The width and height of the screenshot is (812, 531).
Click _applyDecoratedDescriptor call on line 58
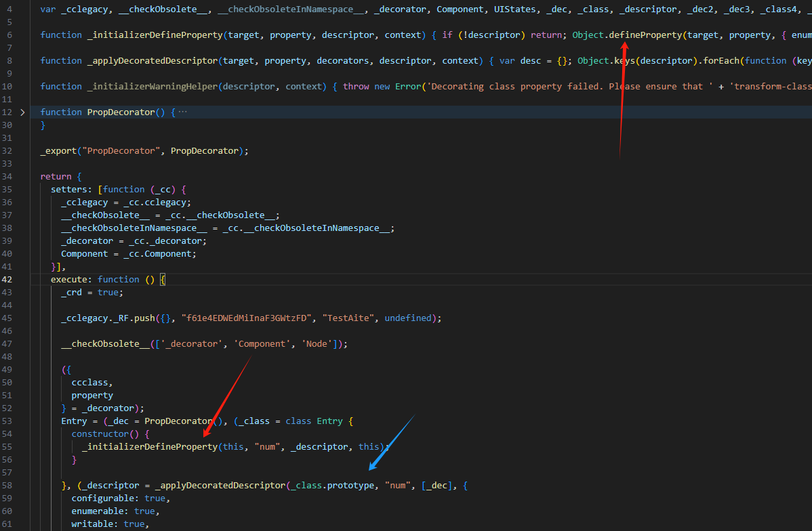pyautogui.click(x=220, y=486)
